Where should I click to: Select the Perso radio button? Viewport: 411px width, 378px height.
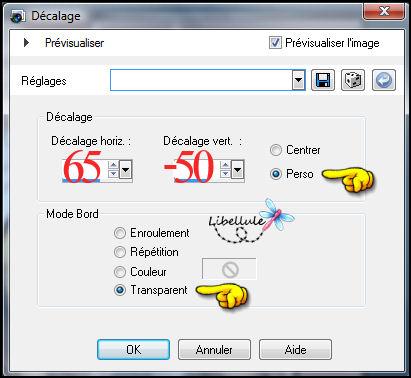click(276, 174)
